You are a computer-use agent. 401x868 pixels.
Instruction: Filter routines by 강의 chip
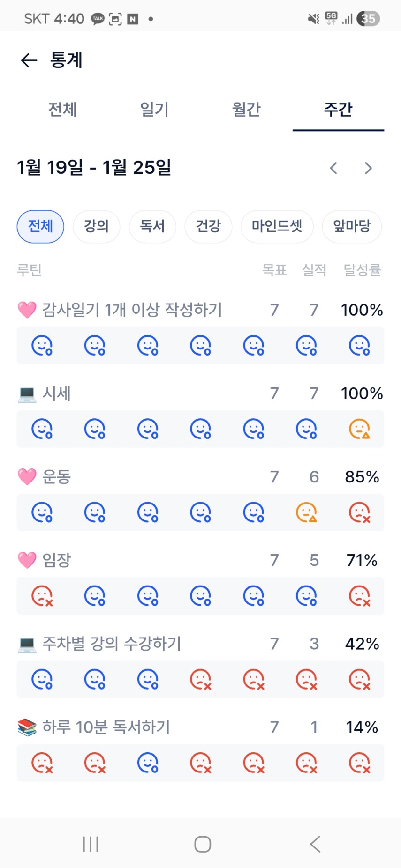tap(96, 227)
